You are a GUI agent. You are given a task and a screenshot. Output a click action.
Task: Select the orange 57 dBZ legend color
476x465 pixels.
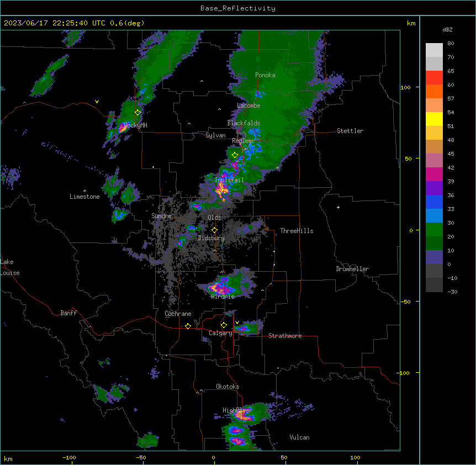coord(434,91)
